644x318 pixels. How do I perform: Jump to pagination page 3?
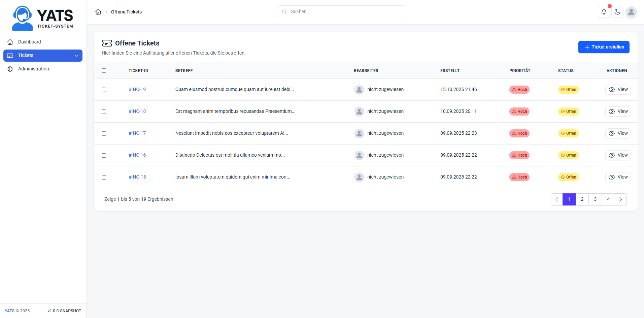(595, 199)
